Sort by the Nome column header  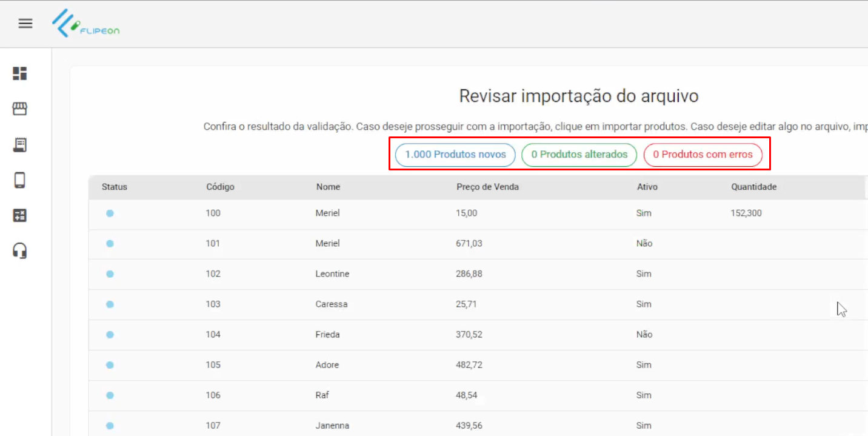tap(328, 187)
